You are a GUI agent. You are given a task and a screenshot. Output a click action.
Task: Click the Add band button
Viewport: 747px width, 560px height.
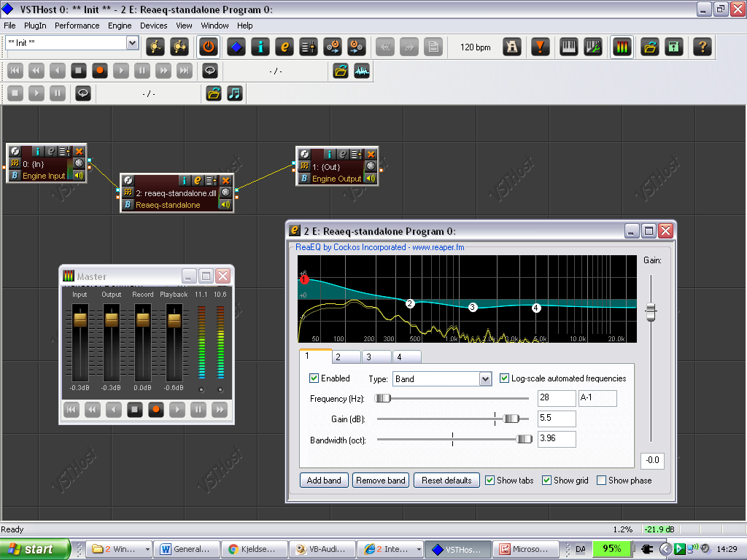click(x=324, y=480)
